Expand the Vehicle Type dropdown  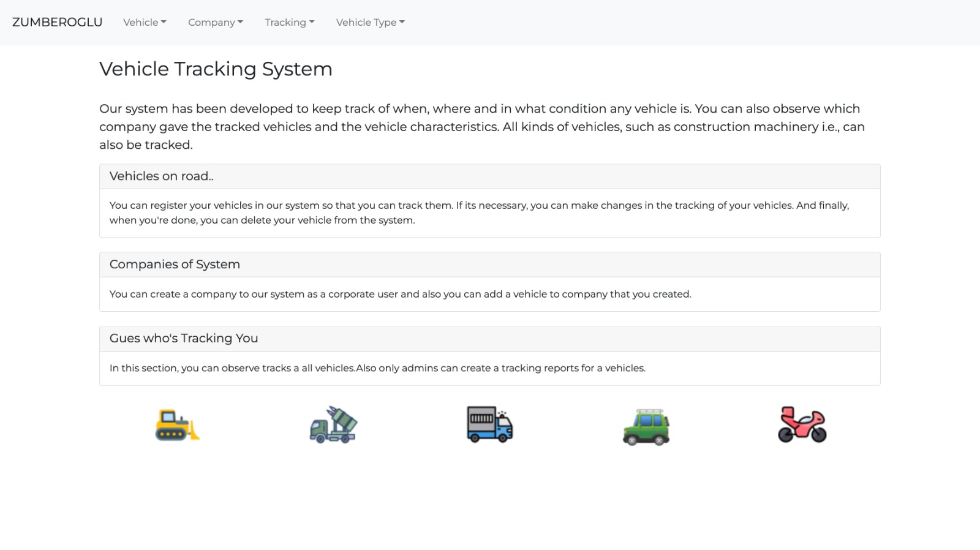point(370,22)
